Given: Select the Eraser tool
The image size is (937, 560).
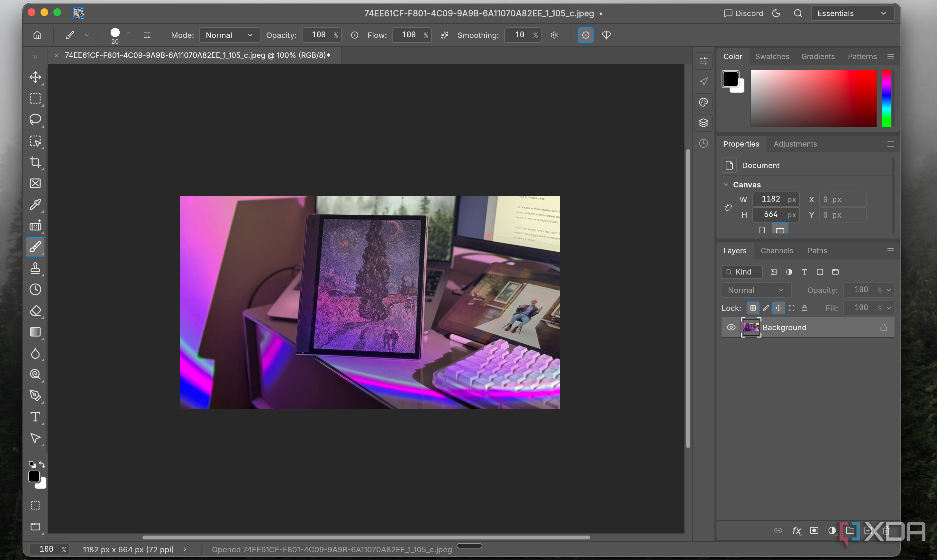Looking at the screenshot, I should click(x=35, y=311).
